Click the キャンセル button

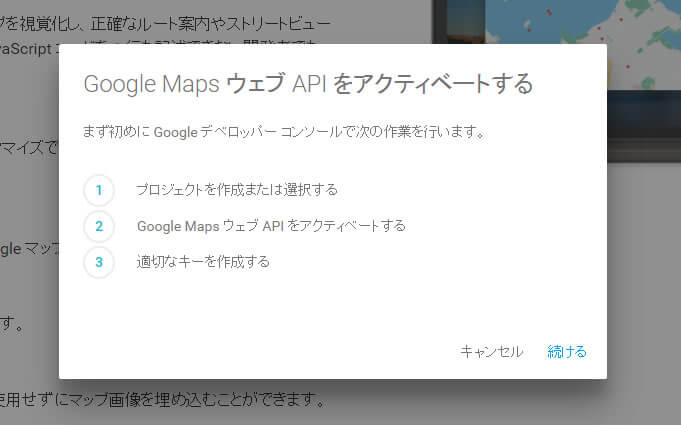coord(491,351)
